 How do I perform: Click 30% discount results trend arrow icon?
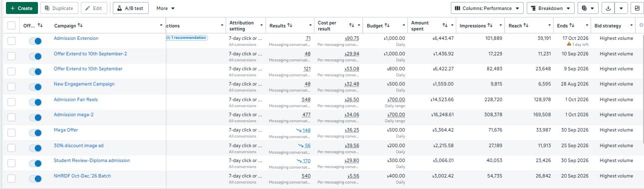click(x=301, y=146)
